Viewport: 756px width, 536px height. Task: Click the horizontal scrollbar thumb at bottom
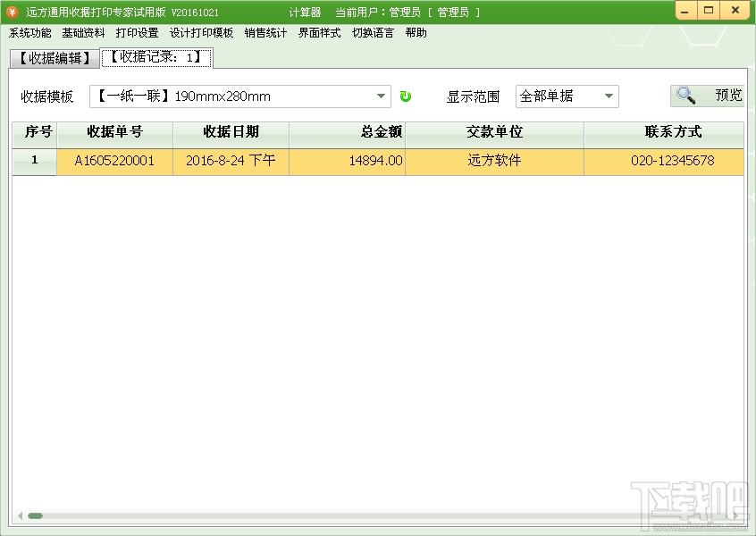pos(36,515)
